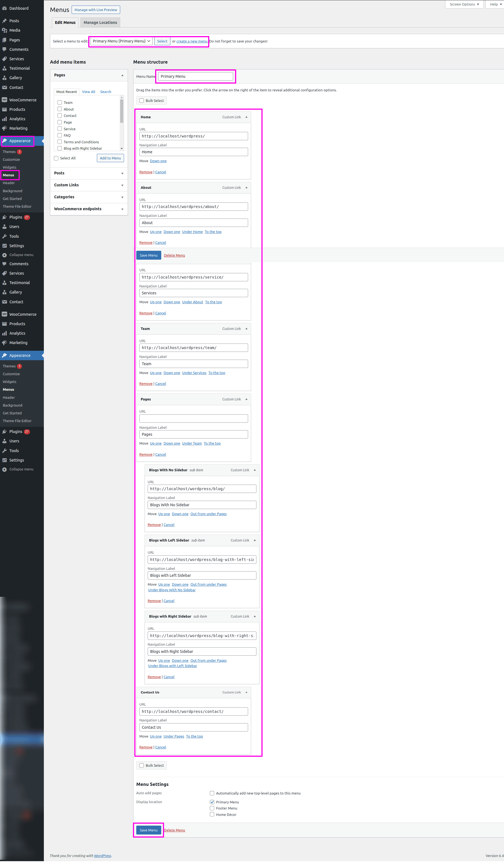Click the create a new menu link
Viewport: 504px width, 862px height.
click(192, 41)
